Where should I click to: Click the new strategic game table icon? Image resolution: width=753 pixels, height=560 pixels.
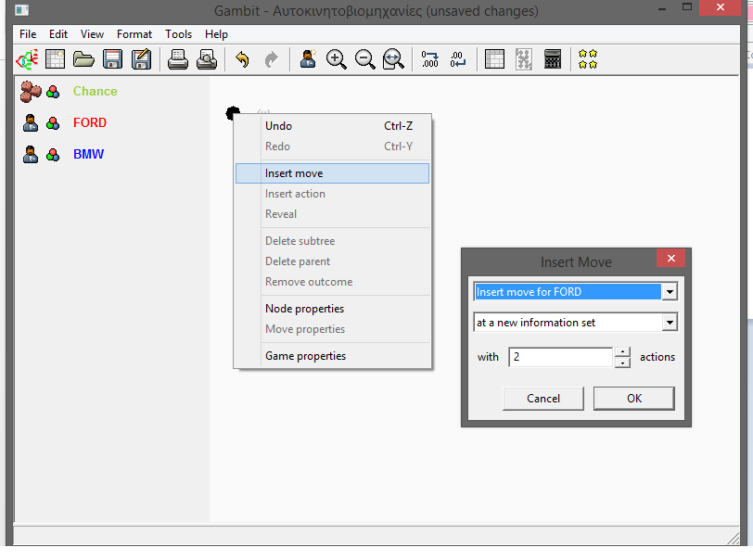coord(55,59)
